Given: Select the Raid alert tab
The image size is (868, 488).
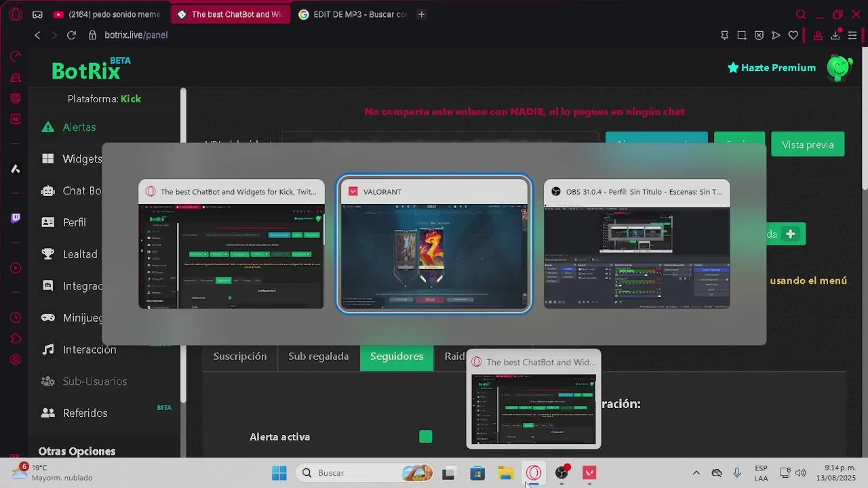Looking at the screenshot, I should [x=453, y=357].
